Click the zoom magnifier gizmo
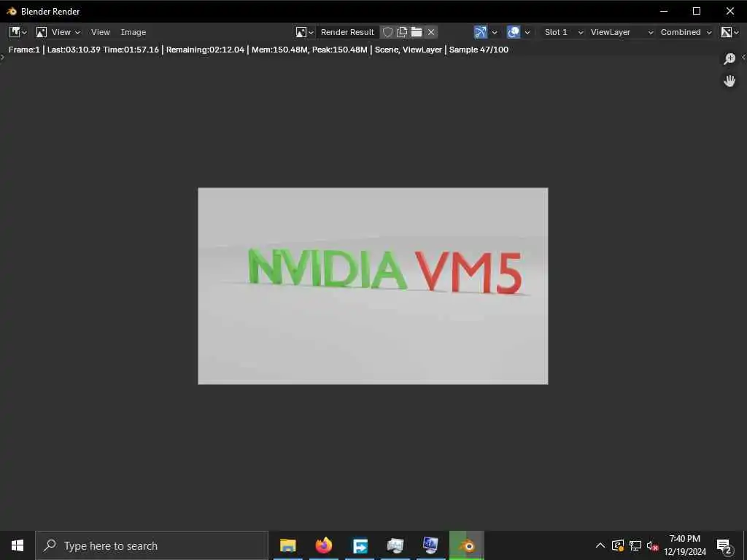This screenshot has height=560, width=747. tap(729, 59)
